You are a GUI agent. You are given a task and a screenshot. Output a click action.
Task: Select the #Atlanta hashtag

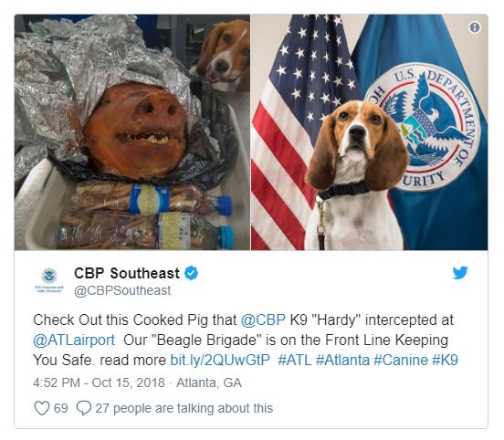click(342, 360)
